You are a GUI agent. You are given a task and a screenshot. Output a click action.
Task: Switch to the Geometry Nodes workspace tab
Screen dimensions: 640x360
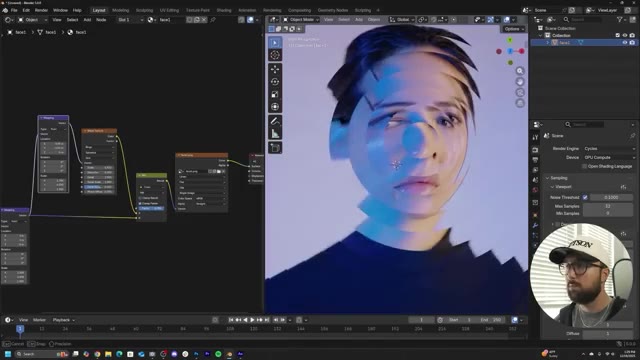[333, 10]
